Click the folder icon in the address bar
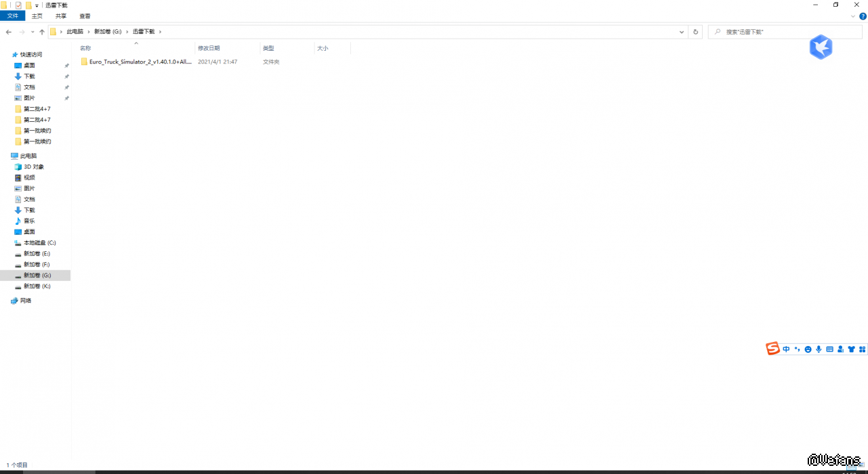The image size is (868, 474). point(54,32)
